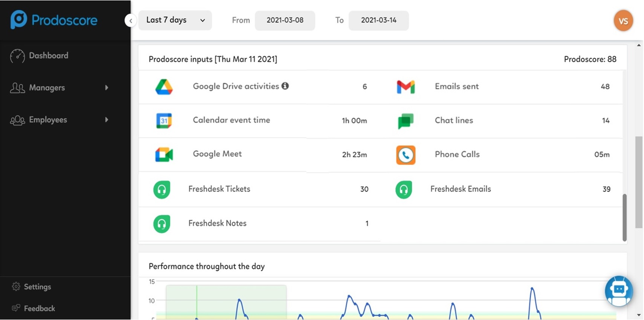Click the green shaded region of the chart

pyautogui.click(x=226, y=302)
